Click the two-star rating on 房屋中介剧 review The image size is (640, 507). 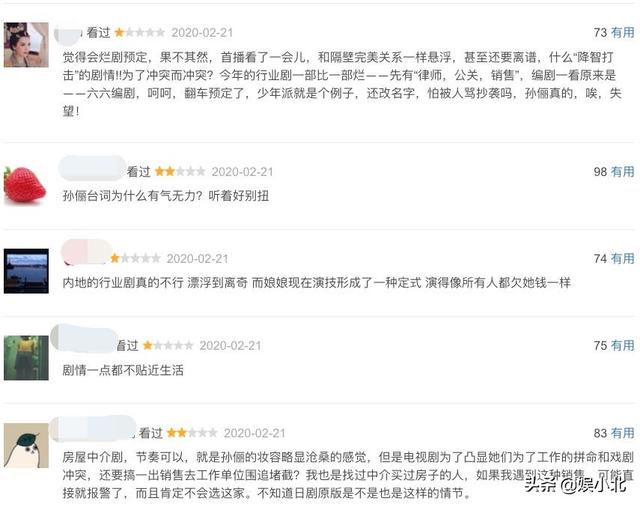click(192, 433)
